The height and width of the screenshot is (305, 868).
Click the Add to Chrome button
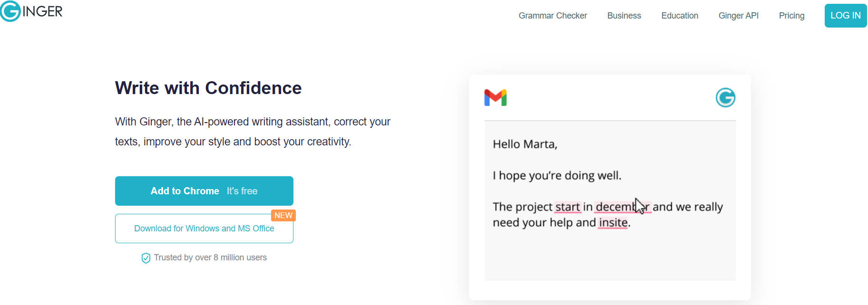pyautogui.click(x=185, y=191)
